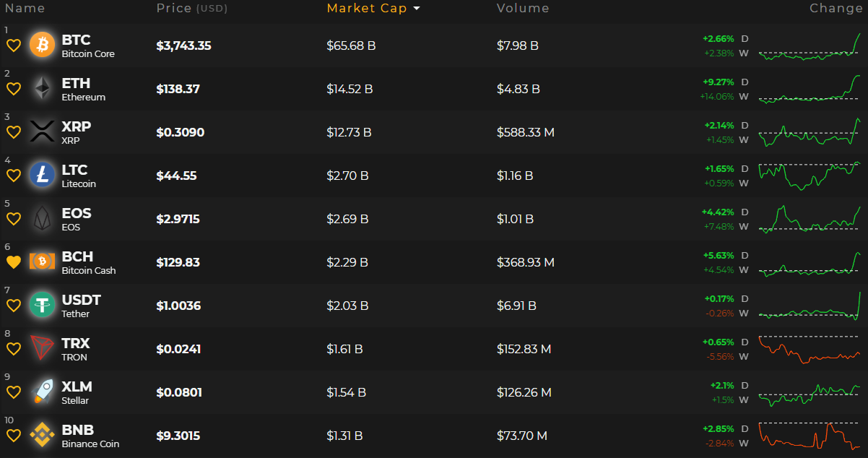868x458 pixels.
Task: Click the Market Cap sort arrow
Action: (x=417, y=9)
